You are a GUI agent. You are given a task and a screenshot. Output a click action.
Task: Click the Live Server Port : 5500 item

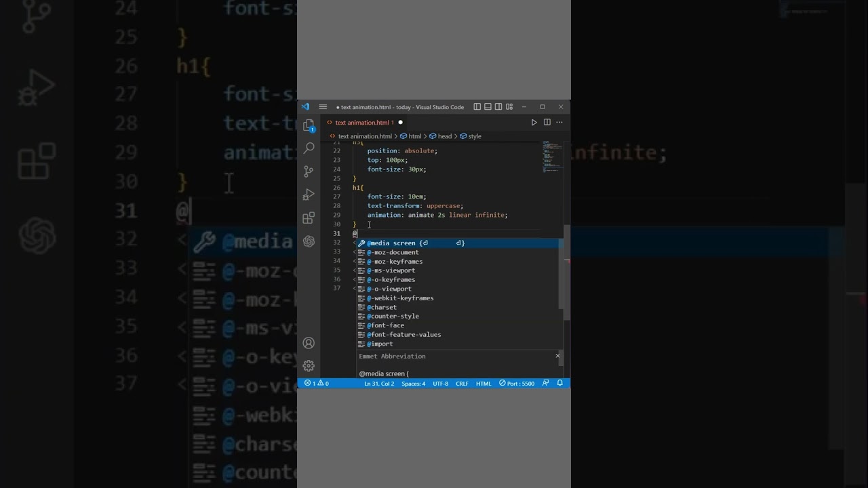pyautogui.click(x=517, y=384)
